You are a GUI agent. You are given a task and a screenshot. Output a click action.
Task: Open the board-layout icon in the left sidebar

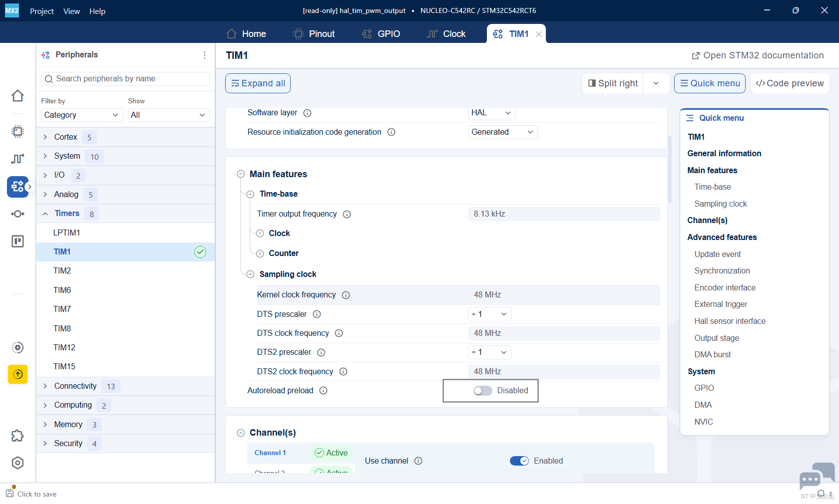(x=17, y=242)
